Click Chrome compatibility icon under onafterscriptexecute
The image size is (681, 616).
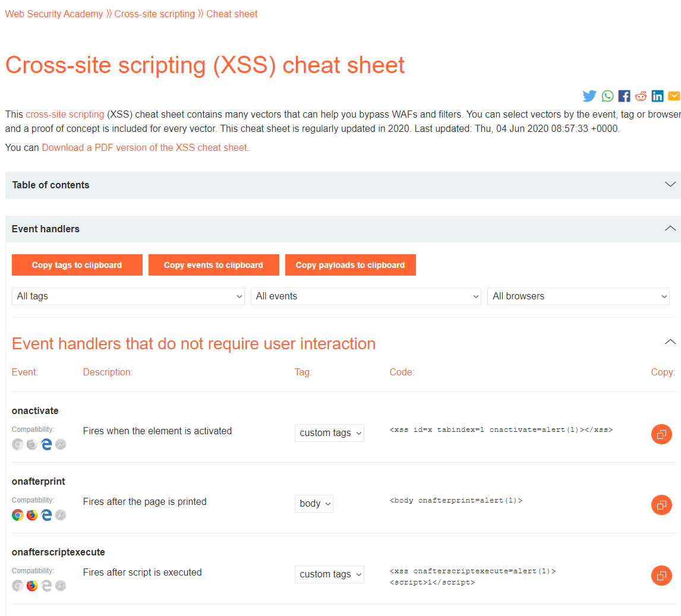(x=18, y=586)
